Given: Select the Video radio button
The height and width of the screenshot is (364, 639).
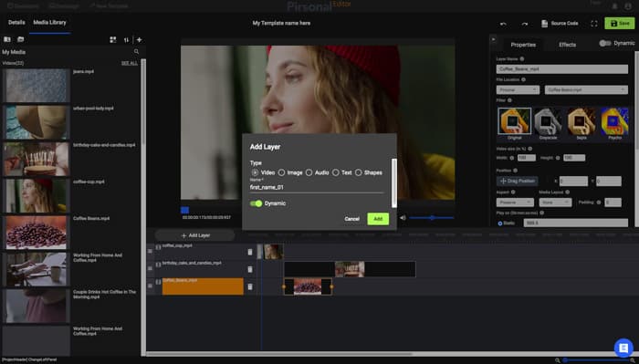Looking at the screenshot, I should (x=255, y=172).
